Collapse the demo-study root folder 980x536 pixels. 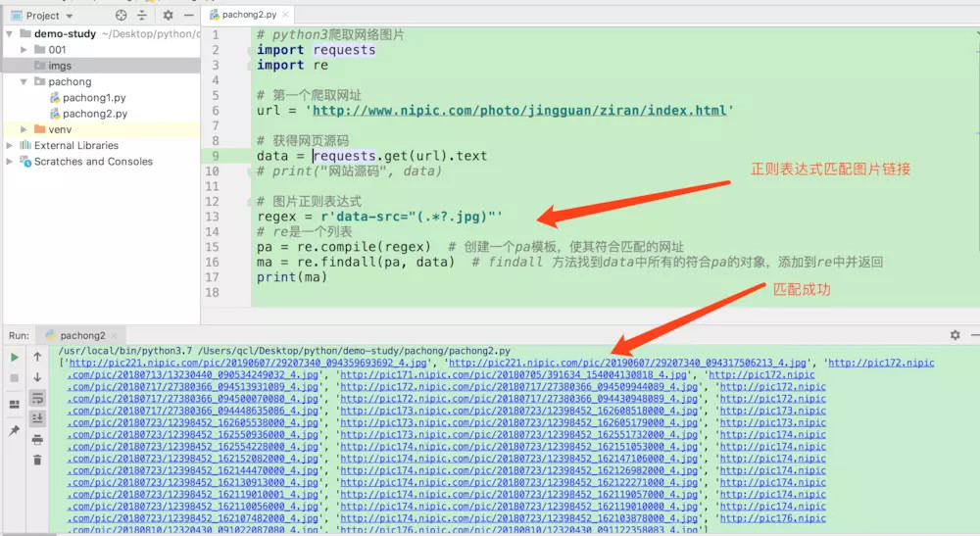10,33
